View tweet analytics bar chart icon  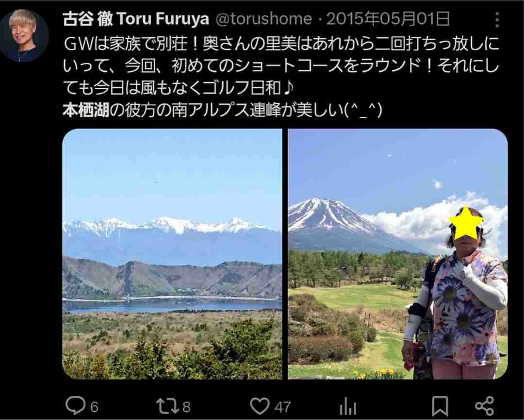pyautogui.click(x=347, y=406)
